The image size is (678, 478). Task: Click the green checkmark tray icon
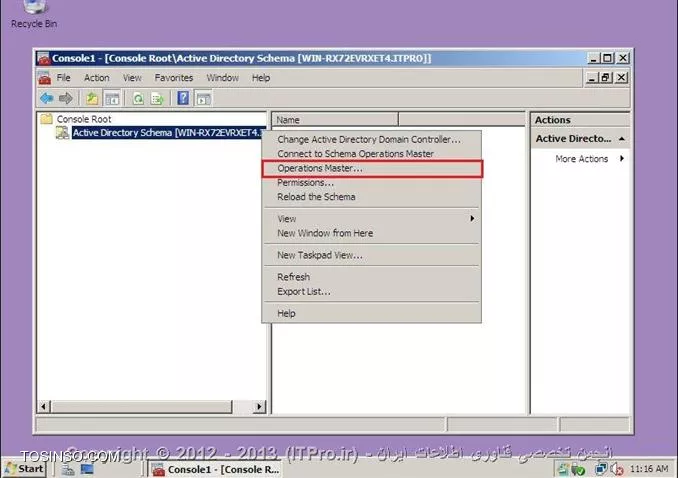click(578, 469)
